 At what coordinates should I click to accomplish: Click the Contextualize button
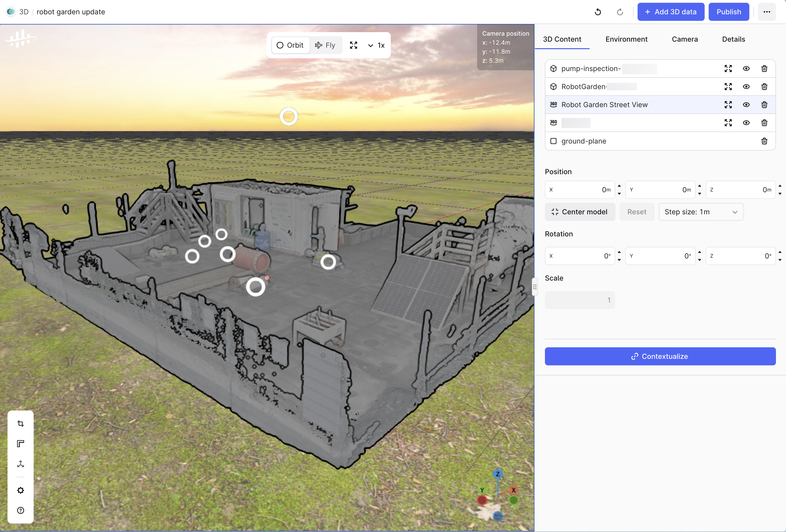click(x=660, y=356)
